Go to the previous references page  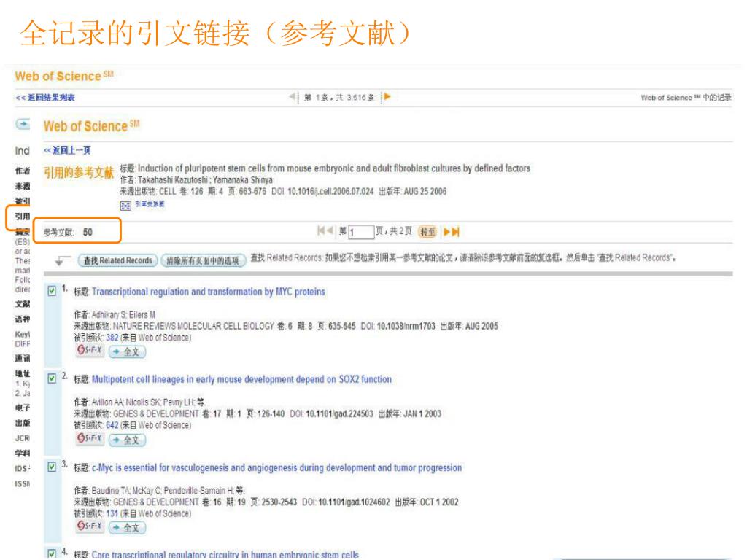pyautogui.click(x=330, y=231)
